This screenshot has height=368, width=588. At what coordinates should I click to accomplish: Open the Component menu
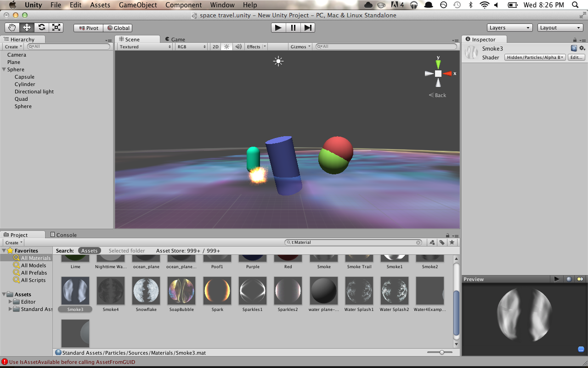coord(183,5)
